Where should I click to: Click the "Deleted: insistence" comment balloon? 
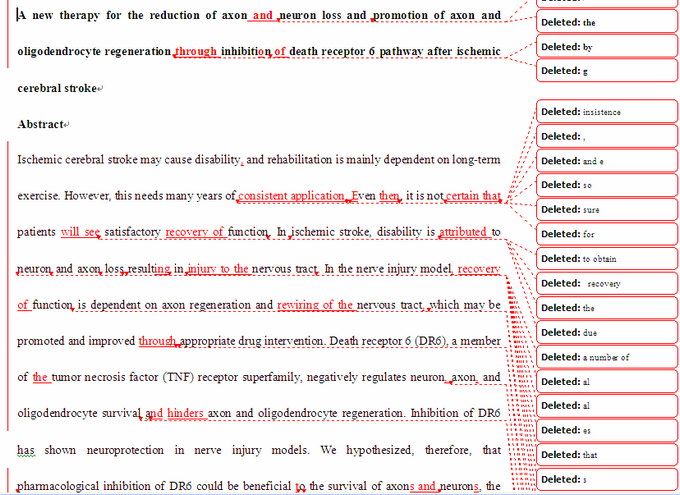tap(604, 112)
